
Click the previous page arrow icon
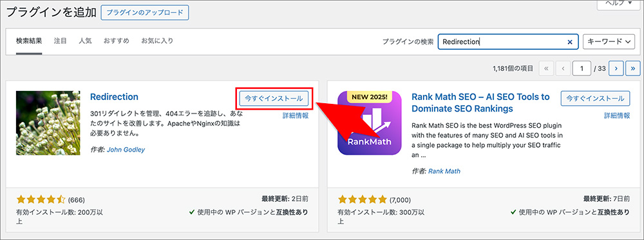point(563,68)
